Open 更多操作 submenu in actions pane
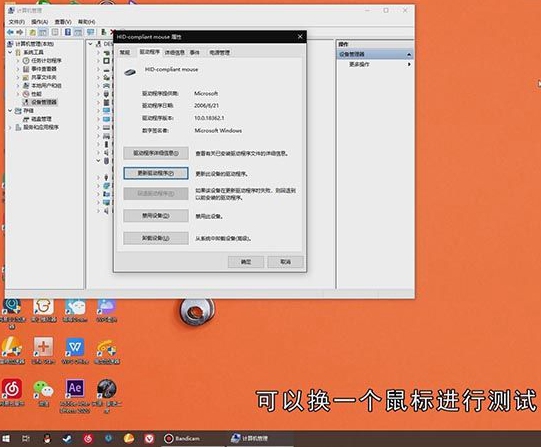541x447 pixels. 359,64
